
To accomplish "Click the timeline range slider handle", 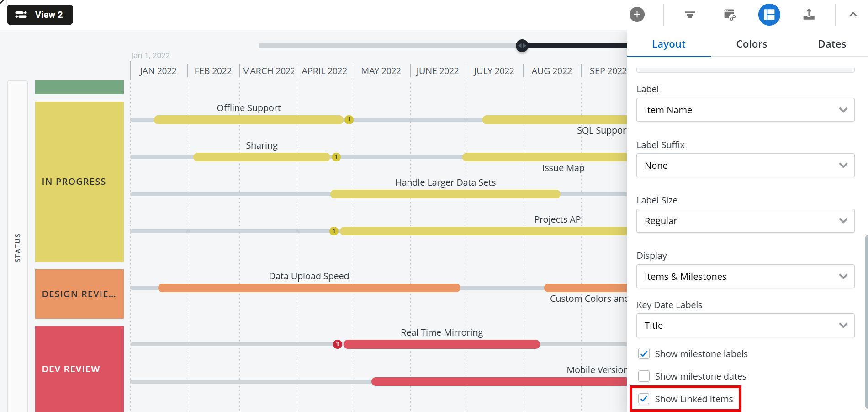I will tap(522, 46).
